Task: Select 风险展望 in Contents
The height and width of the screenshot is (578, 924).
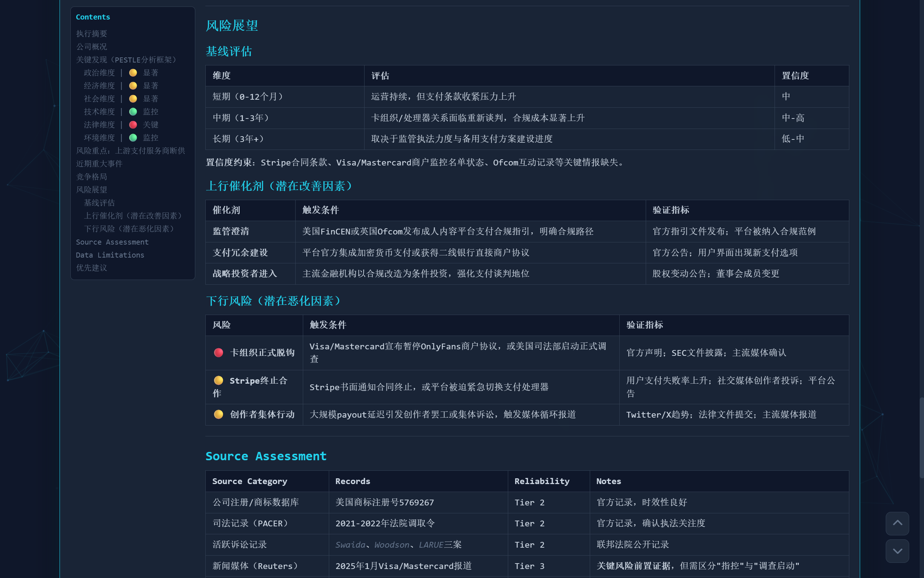Action: click(92, 190)
